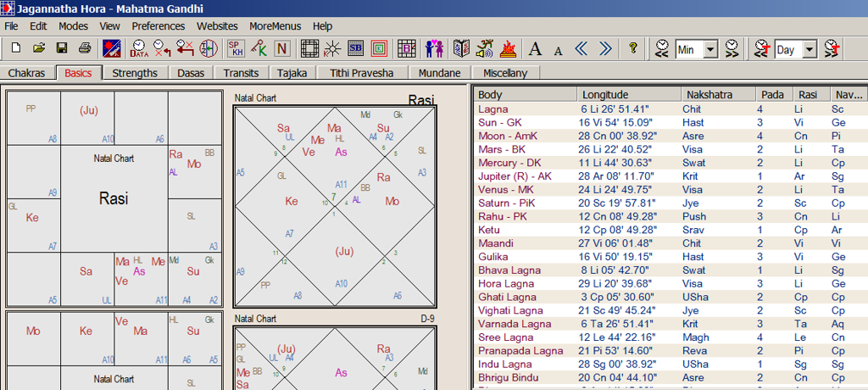Click the clock with long red back arrow icon

click(x=185, y=49)
